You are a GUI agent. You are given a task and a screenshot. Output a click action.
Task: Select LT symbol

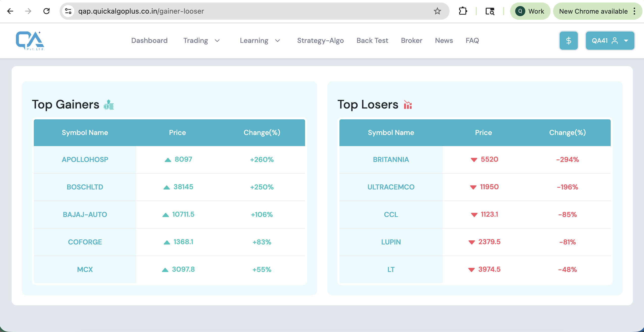tap(391, 269)
